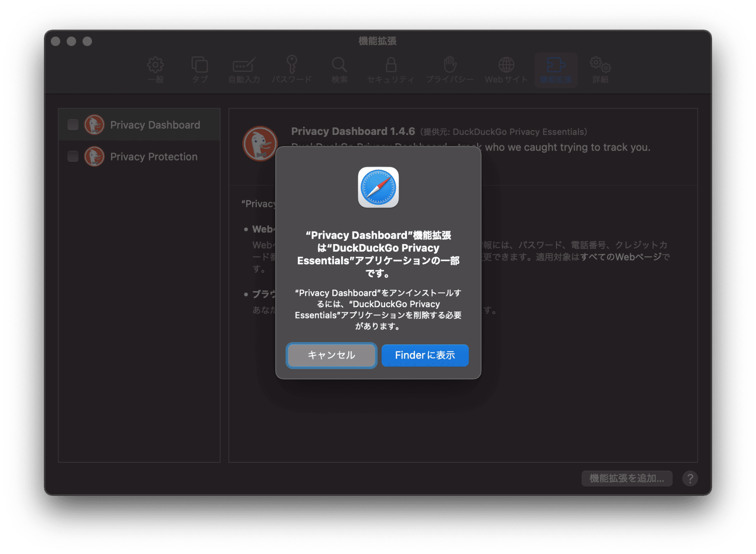Click キャンセル to dismiss the dialog
This screenshot has height=554, width=756.
[331, 355]
